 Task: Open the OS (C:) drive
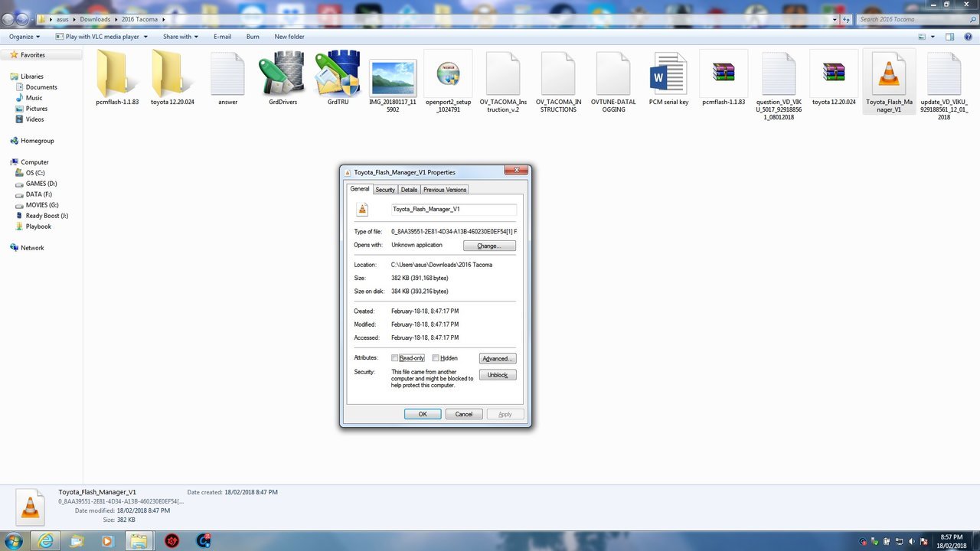[35, 173]
